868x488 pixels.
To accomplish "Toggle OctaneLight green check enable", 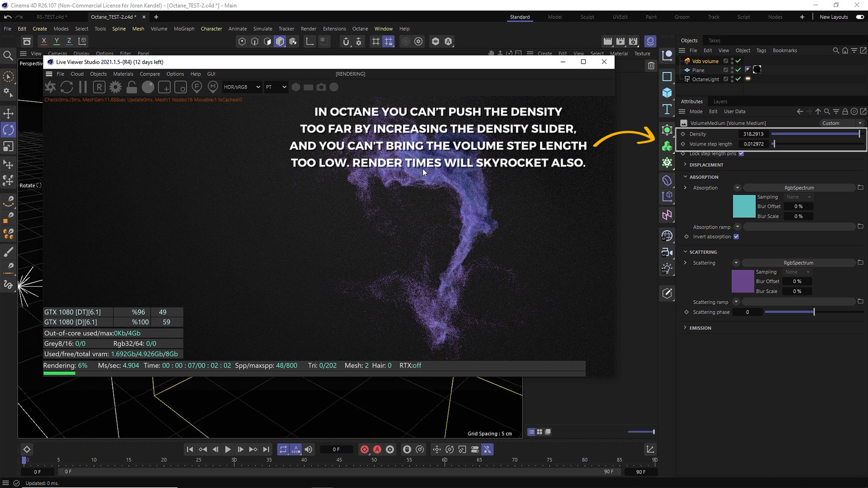I will coord(738,79).
